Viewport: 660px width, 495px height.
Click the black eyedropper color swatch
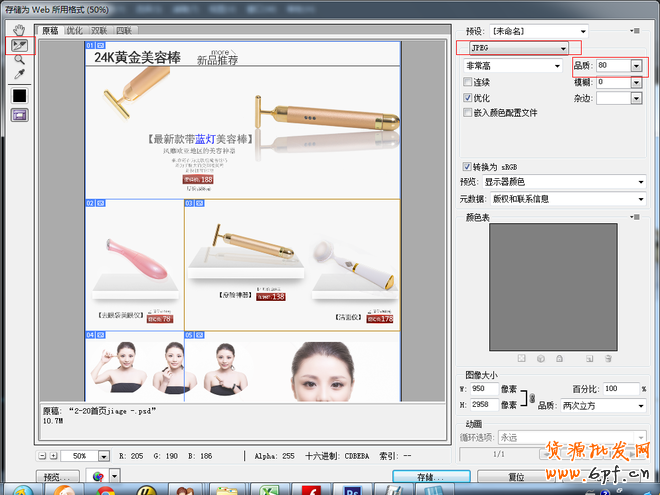[x=19, y=96]
